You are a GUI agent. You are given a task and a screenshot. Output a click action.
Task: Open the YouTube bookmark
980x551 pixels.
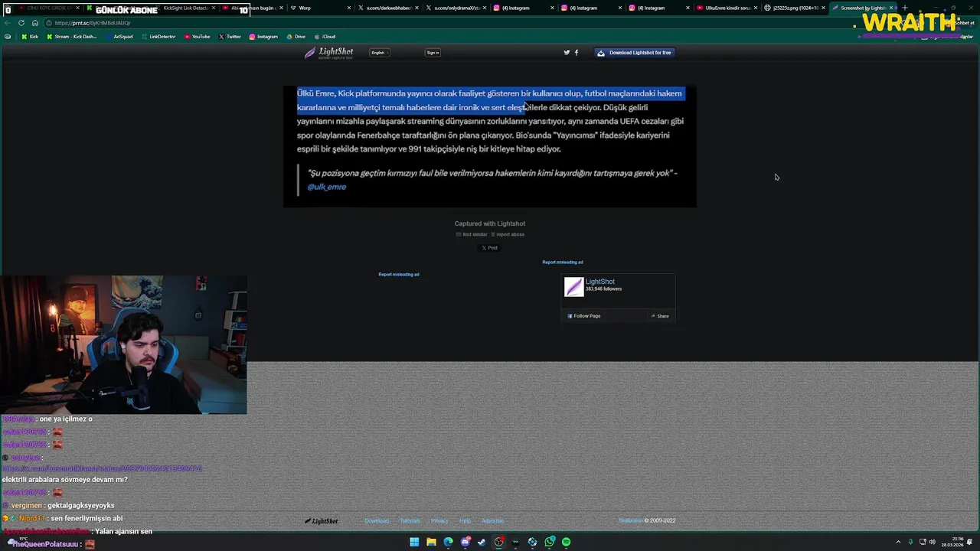[198, 37]
